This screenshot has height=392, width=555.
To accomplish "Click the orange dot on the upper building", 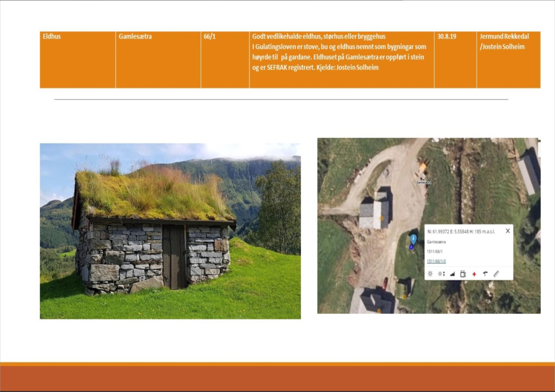I will 381,218.
